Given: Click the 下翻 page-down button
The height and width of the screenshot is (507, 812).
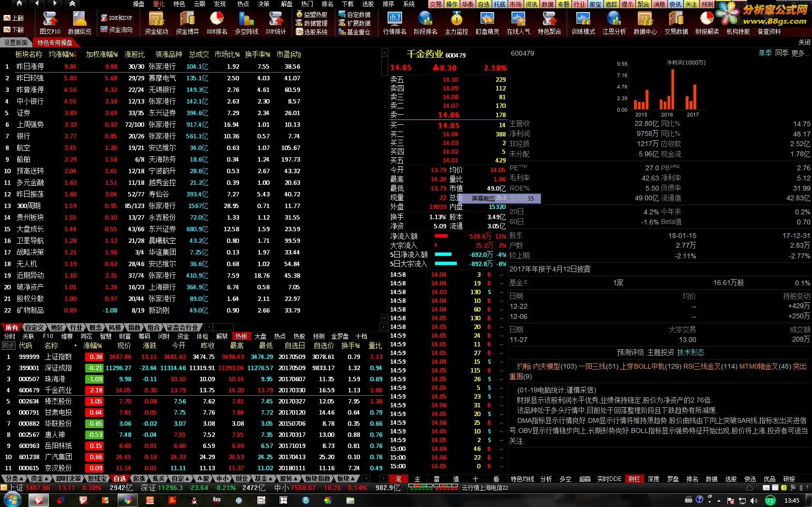Looking at the screenshot, I should (x=14, y=30).
